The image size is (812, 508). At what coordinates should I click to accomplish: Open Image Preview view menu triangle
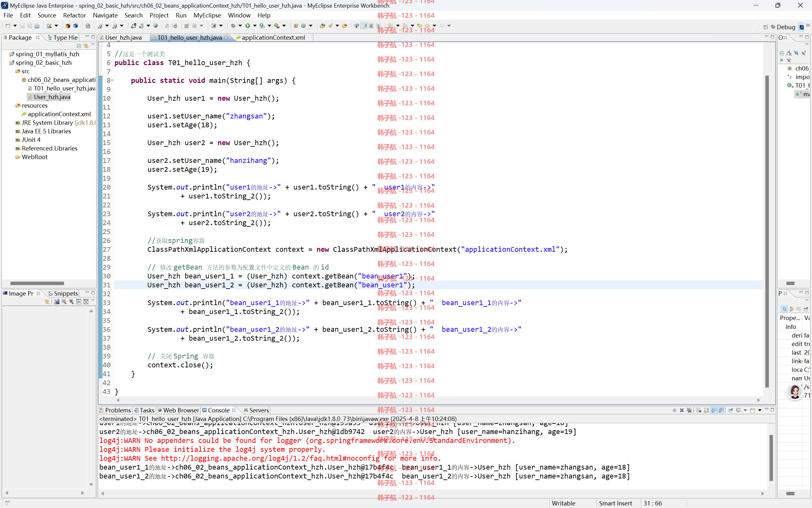click(x=93, y=300)
